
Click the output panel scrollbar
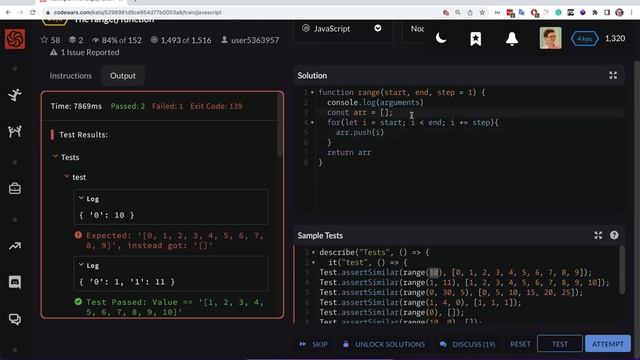point(280,126)
